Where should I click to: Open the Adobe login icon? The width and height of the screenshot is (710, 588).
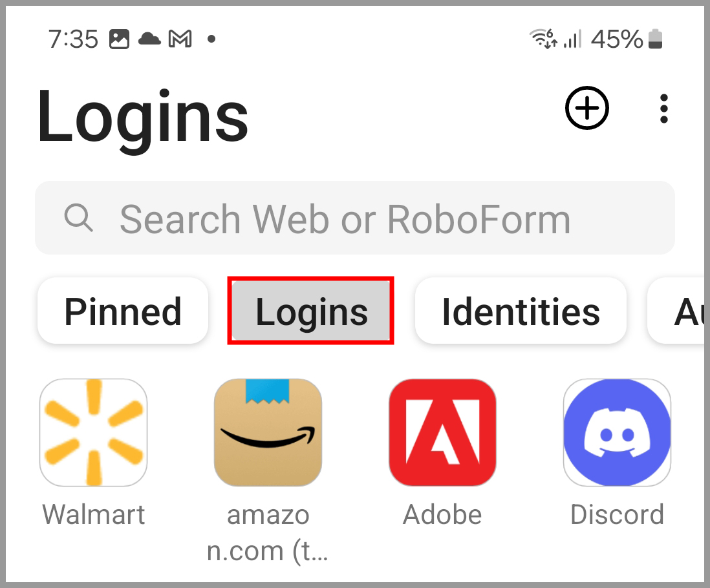pos(442,432)
